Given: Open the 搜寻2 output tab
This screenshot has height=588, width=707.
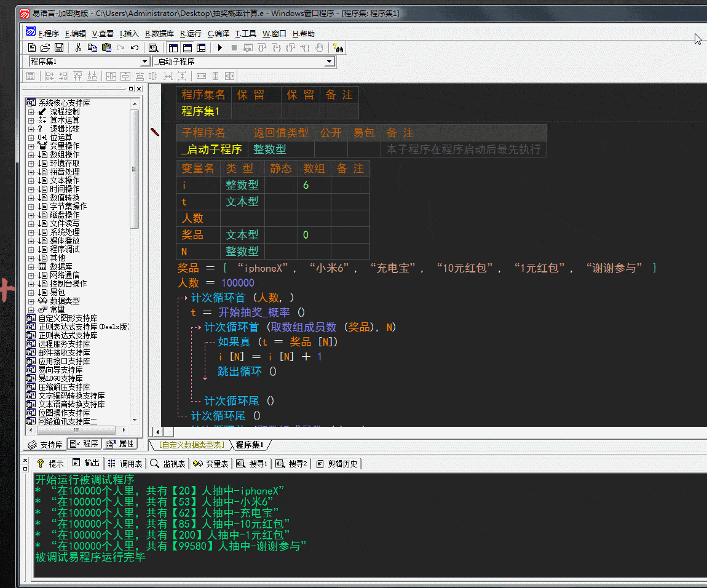Looking at the screenshot, I should [291, 464].
